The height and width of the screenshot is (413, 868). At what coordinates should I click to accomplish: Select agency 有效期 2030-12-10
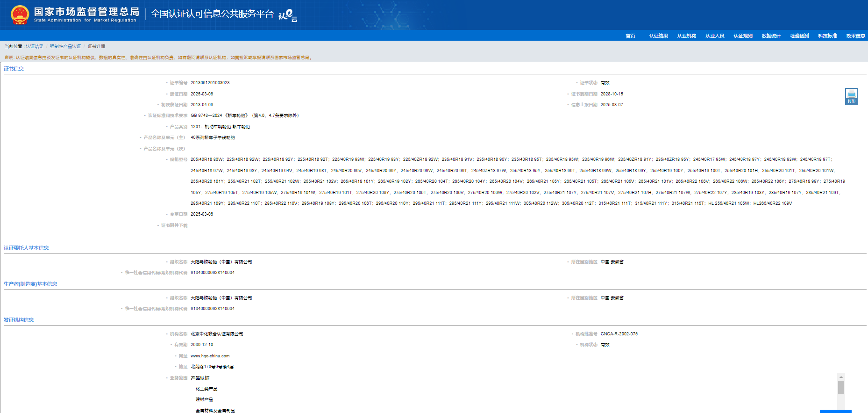(x=202, y=345)
